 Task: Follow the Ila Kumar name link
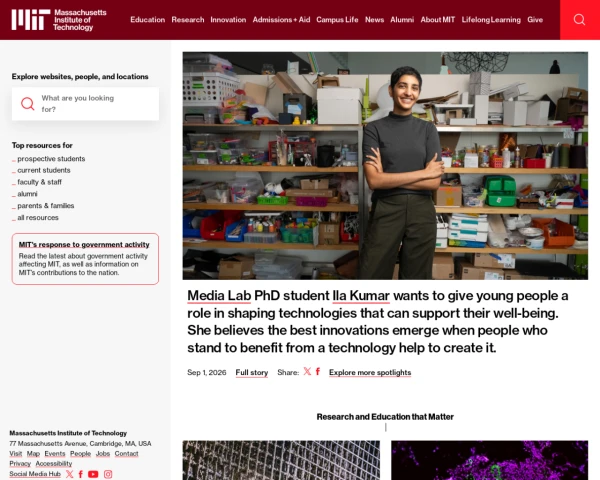361,296
